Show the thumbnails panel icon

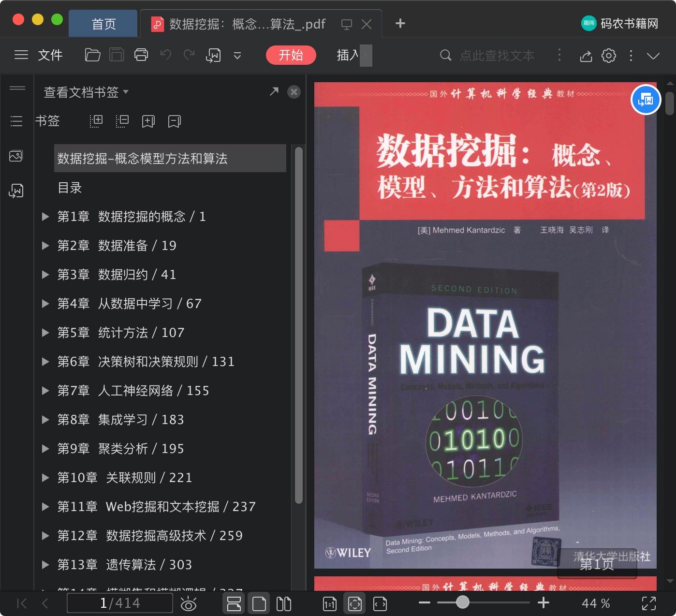pyautogui.click(x=16, y=156)
